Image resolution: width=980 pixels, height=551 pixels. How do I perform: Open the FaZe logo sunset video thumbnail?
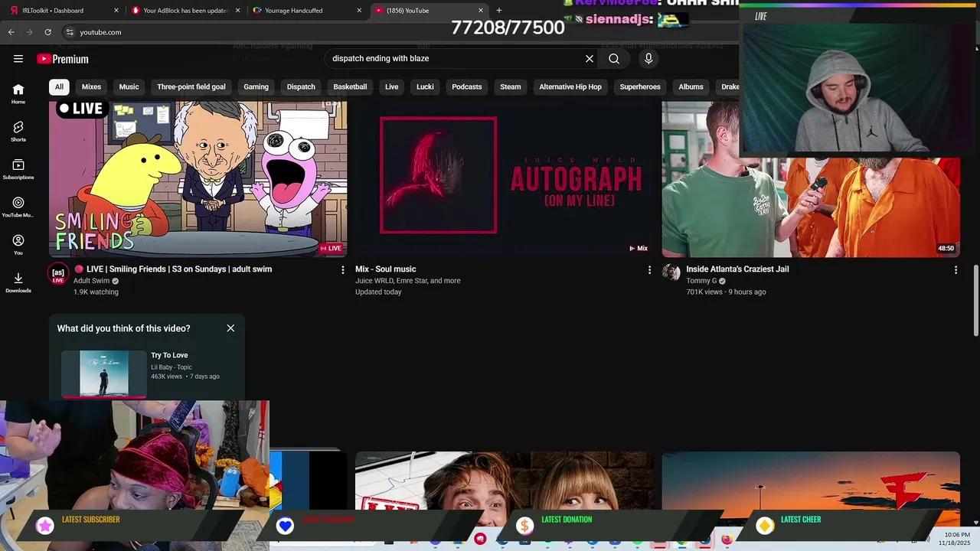[811, 480]
